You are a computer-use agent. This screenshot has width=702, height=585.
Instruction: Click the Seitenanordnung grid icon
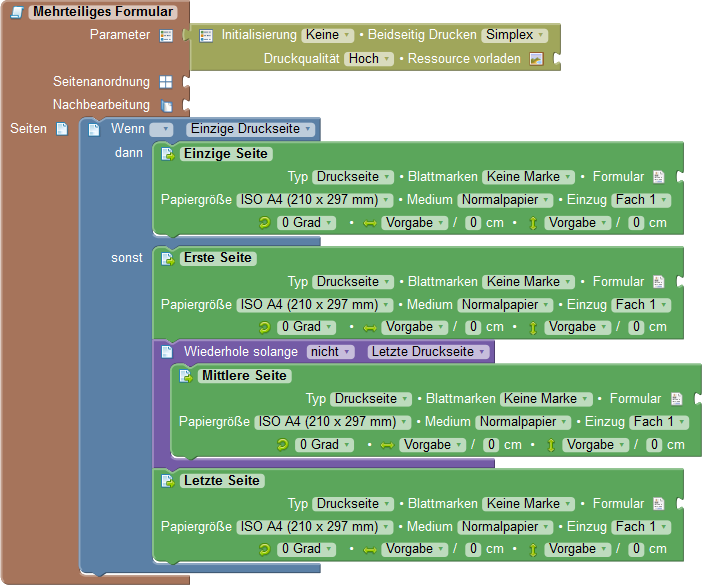coord(166,82)
